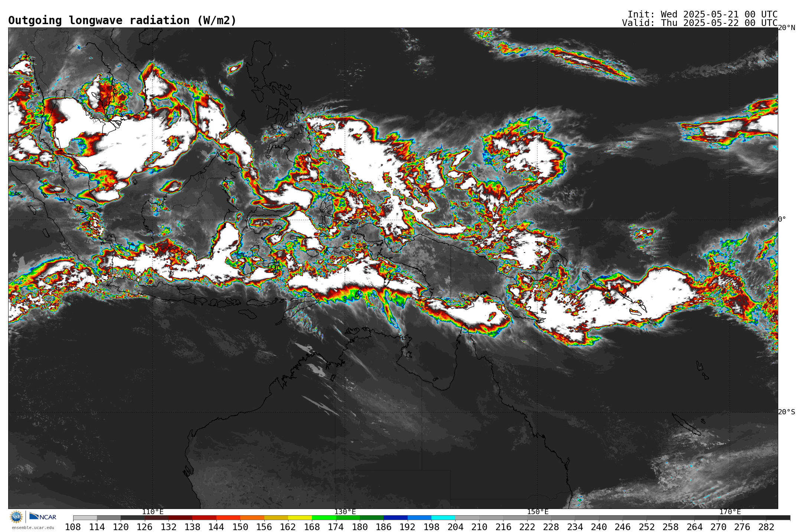
Task: Click the 216 colorbar value label
Action: pyautogui.click(x=503, y=527)
